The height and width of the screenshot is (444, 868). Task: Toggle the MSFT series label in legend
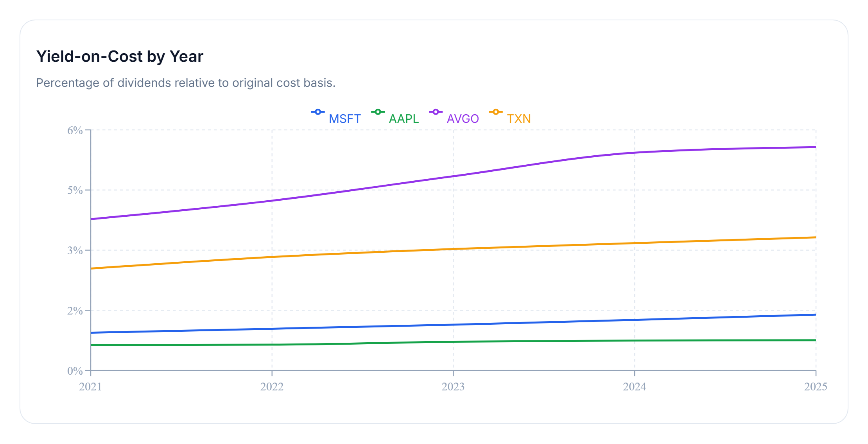(344, 119)
